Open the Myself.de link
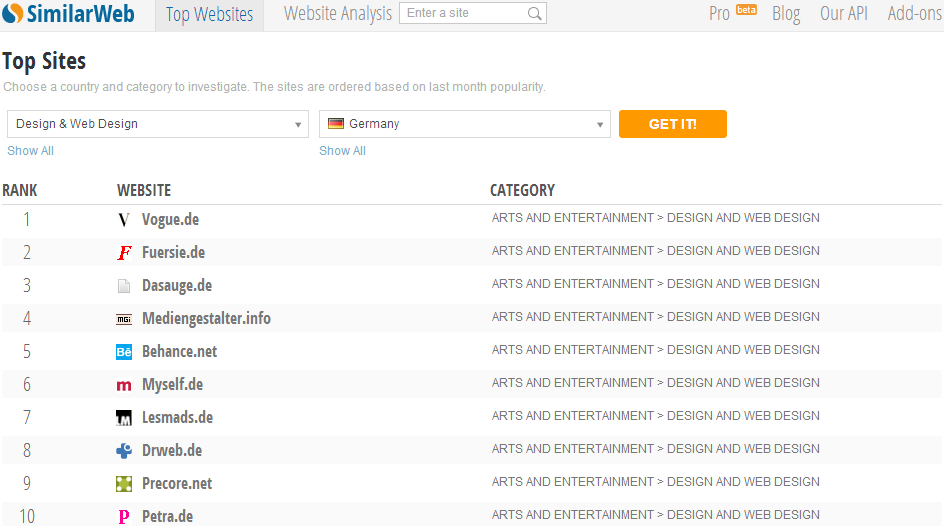 172,385
